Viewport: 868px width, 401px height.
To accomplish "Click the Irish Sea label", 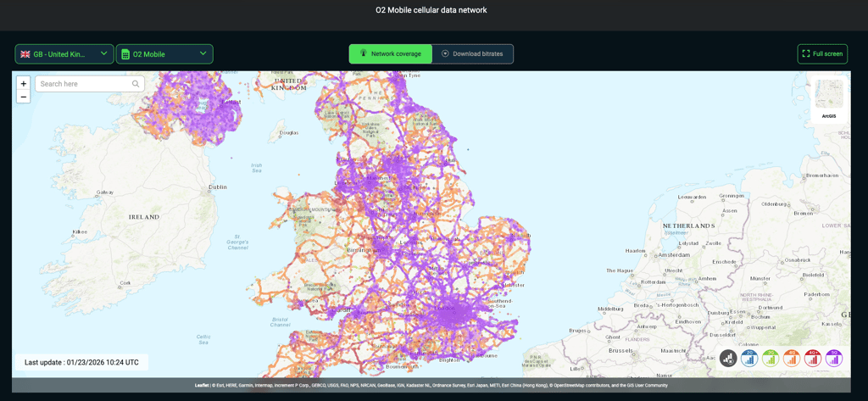I will click(x=256, y=168).
